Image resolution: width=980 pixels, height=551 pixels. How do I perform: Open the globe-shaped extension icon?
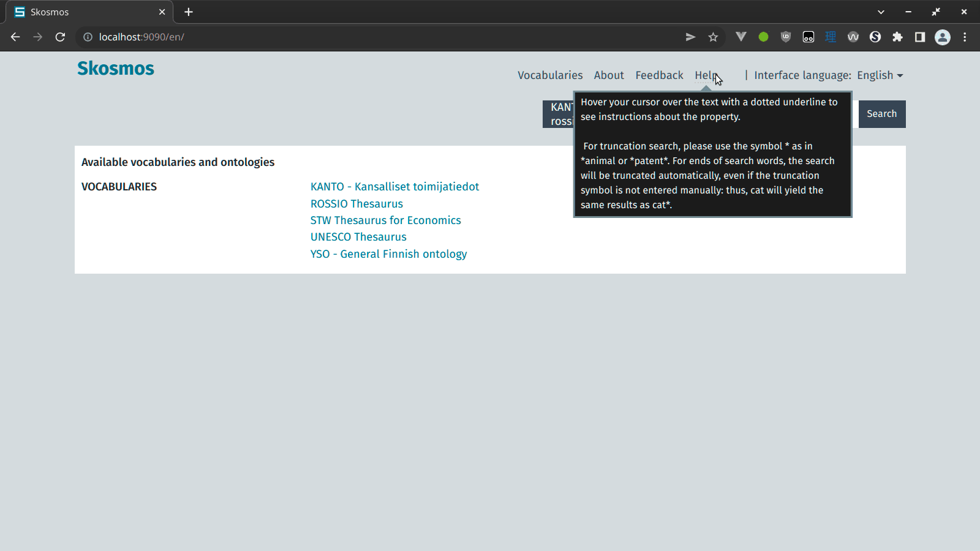tap(875, 37)
